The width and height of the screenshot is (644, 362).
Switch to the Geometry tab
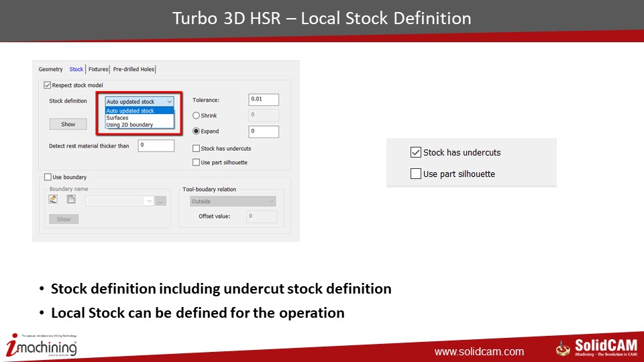pos(50,69)
